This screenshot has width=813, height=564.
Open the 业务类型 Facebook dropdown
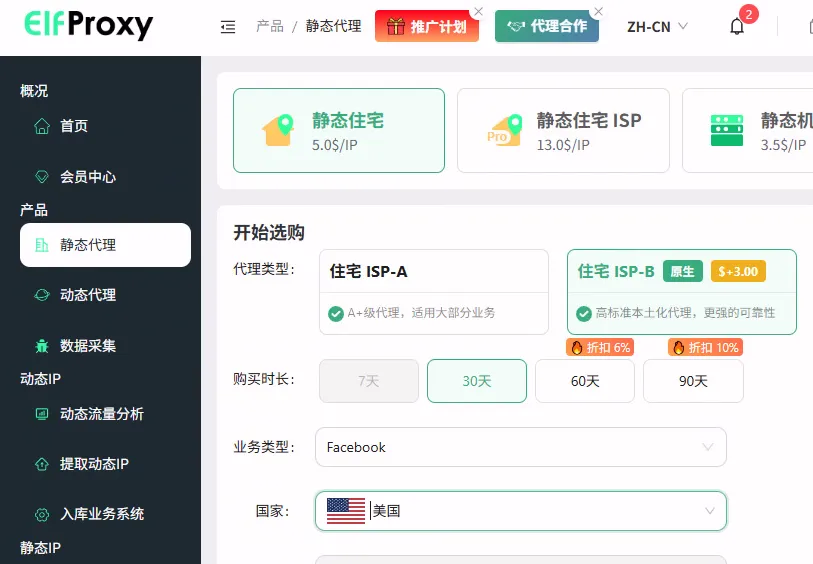point(520,447)
